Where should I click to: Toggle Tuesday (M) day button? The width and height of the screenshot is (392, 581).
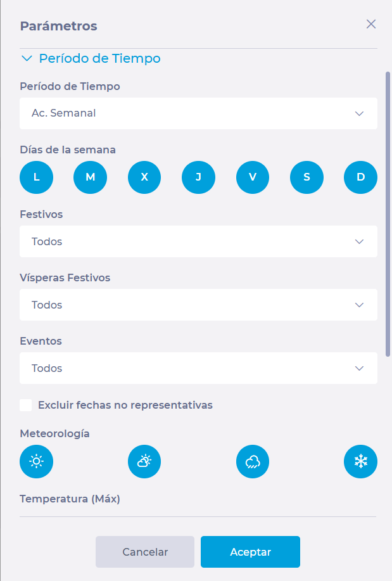91,177
